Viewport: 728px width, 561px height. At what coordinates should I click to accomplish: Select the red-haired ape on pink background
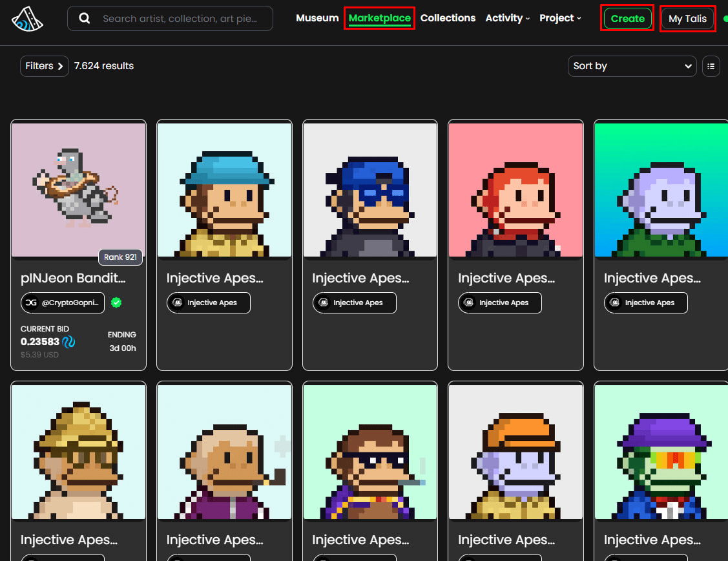coord(515,189)
